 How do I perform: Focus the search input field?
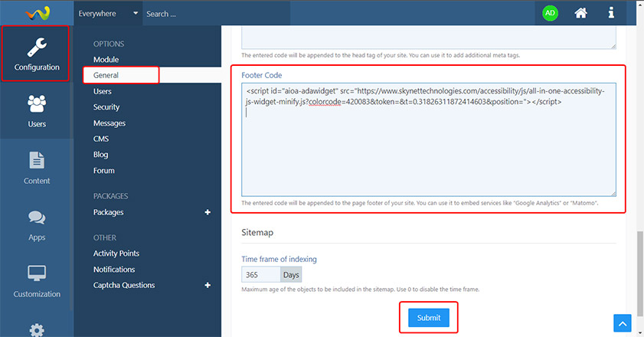[x=216, y=14]
